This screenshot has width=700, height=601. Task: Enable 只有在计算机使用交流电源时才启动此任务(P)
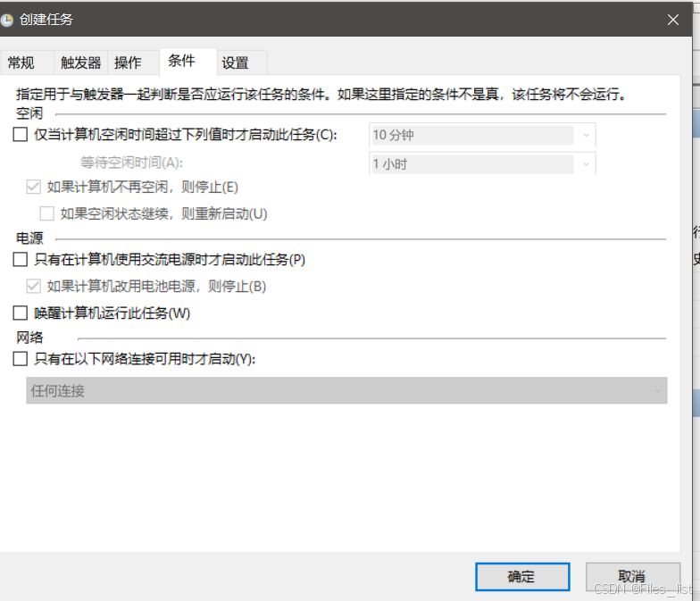click(x=20, y=259)
